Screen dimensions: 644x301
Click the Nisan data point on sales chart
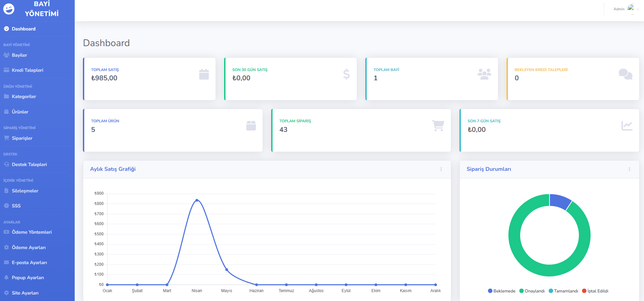click(x=197, y=200)
